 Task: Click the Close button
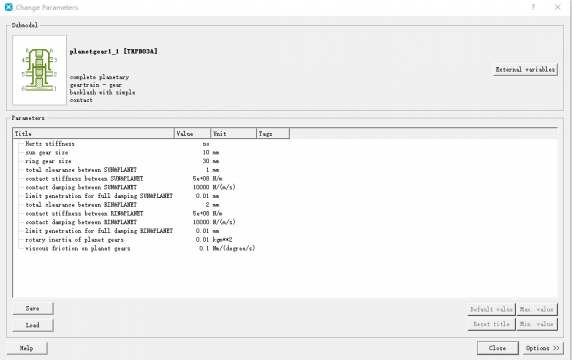[498, 348]
